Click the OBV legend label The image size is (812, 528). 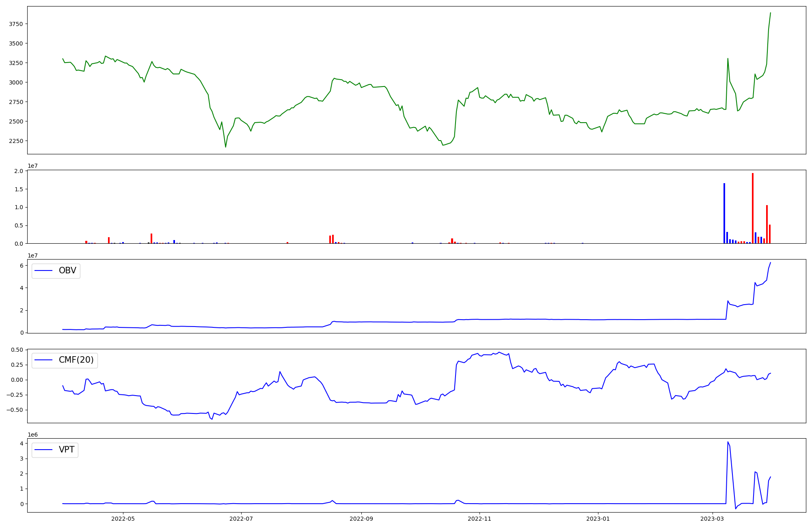pos(67,270)
